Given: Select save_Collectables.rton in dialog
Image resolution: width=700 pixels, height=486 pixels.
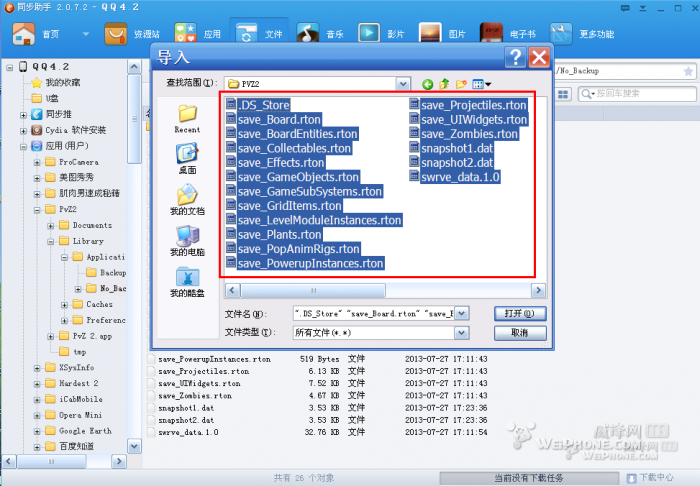Looking at the screenshot, I should (289, 148).
